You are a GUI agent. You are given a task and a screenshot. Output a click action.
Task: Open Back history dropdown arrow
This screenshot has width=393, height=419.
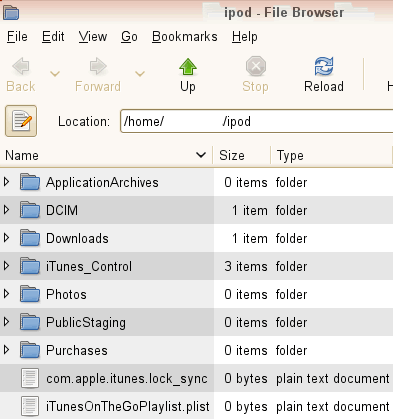pos(55,73)
